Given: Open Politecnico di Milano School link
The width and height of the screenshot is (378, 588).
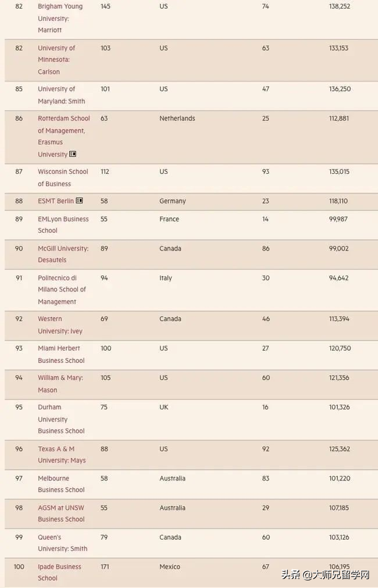Looking at the screenshot, I should [x=62, y=290].
